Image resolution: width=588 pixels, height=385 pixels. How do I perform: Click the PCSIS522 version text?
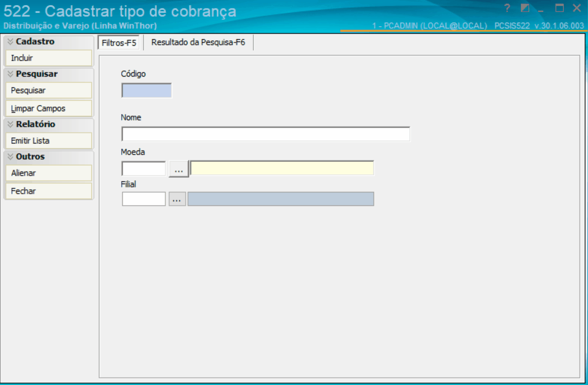point(539,26)
